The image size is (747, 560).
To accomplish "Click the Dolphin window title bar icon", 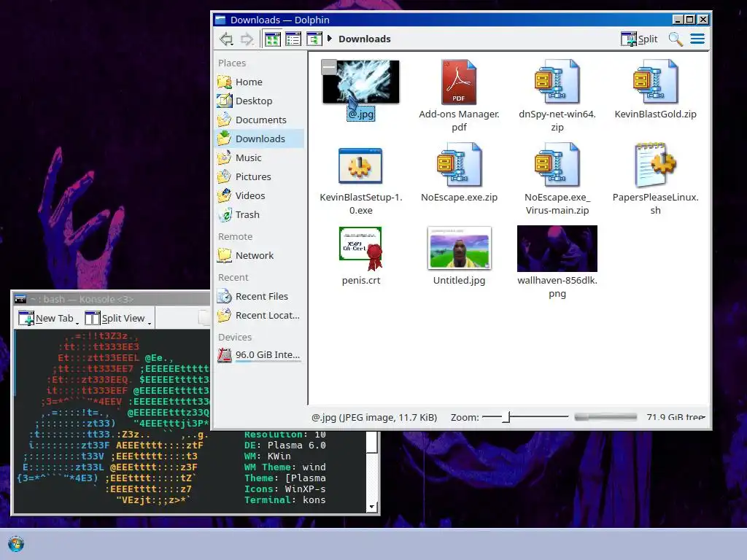I will (220, 20).
